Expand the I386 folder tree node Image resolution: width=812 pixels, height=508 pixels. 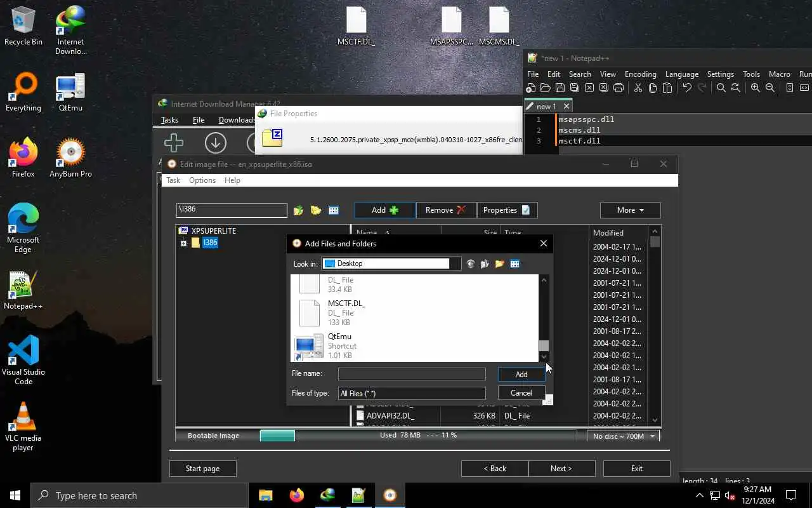[x=183, y=243]
